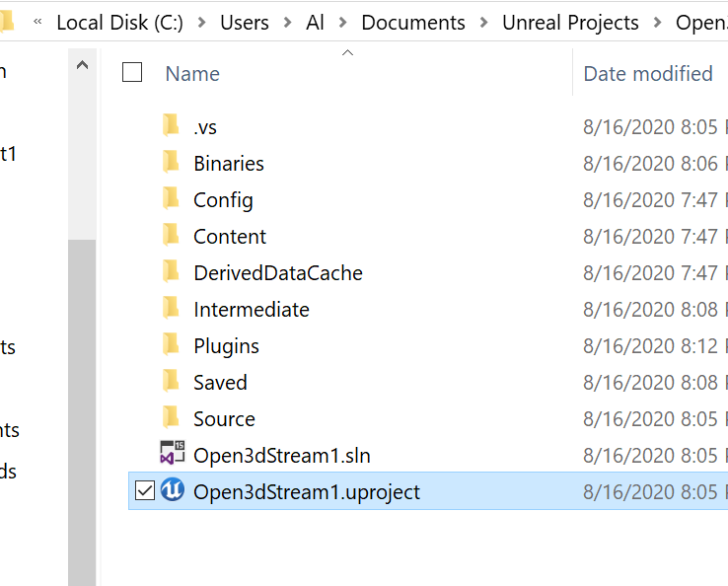Image resolution: width=728 pixels, height=586 pixels.
Task: Sort by the Date modified column header
Action: tap(648, 74)
